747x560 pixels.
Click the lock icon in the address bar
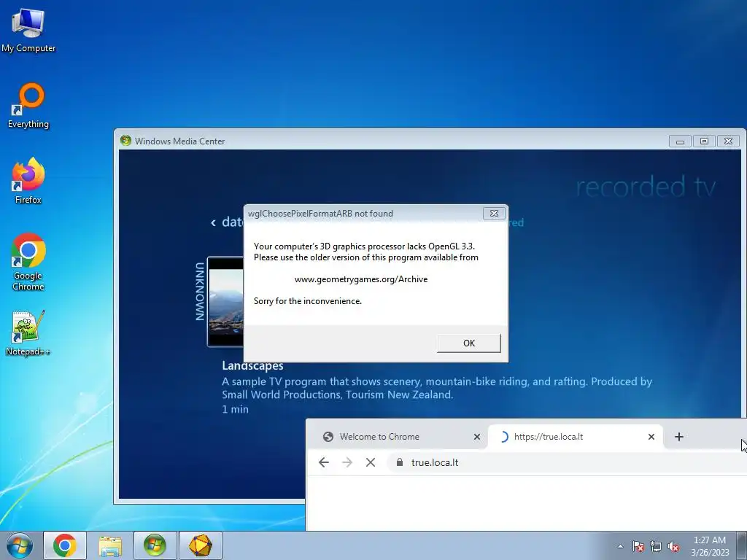point(400,462)
